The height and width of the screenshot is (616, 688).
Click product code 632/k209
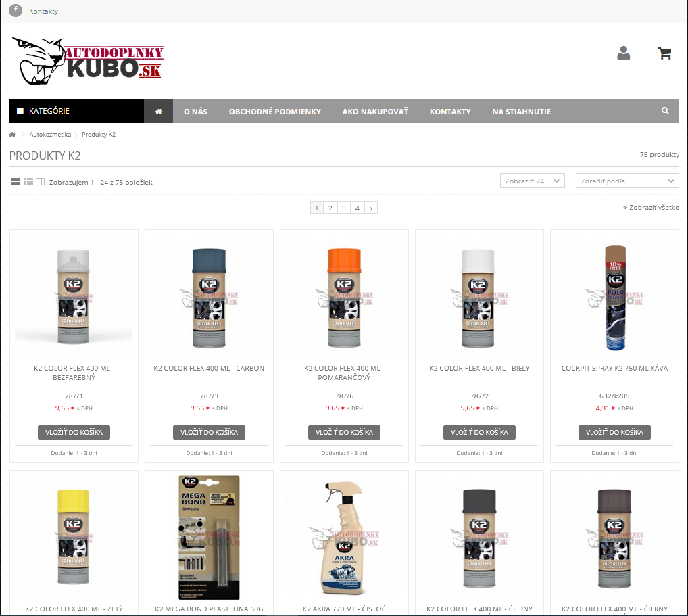click(x=614, y=396)
